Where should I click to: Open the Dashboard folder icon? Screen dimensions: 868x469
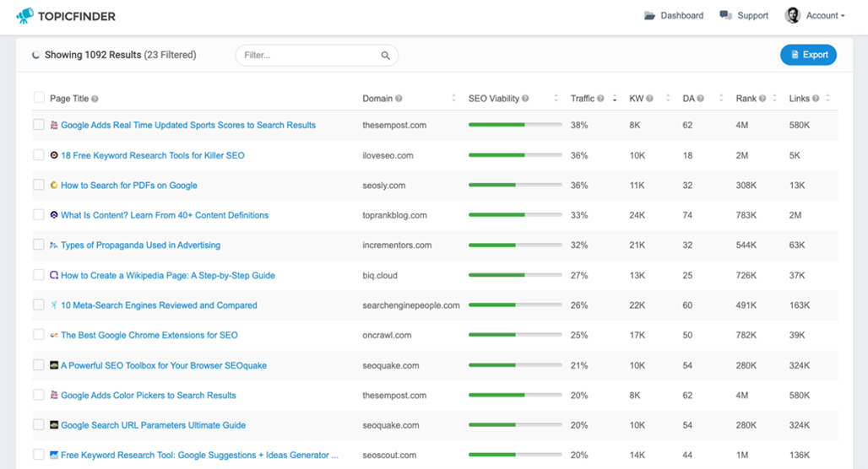649,15
